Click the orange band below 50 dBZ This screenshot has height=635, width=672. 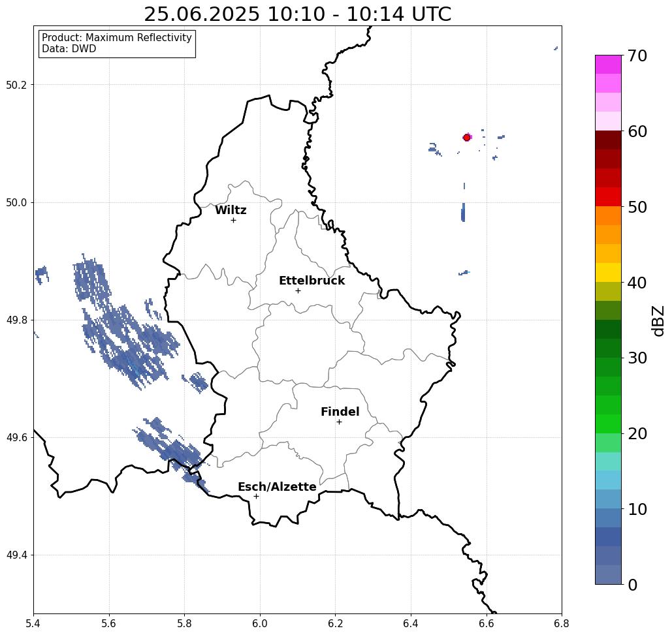coord(608,216)
